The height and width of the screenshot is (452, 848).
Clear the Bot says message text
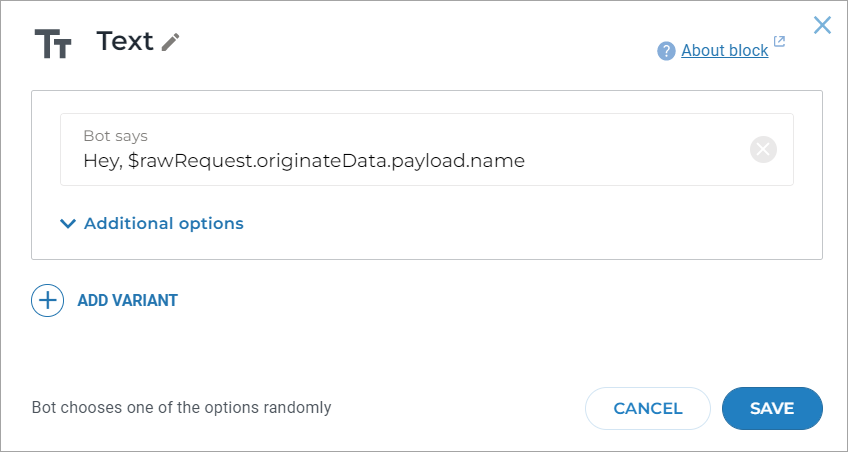[763, 150]
